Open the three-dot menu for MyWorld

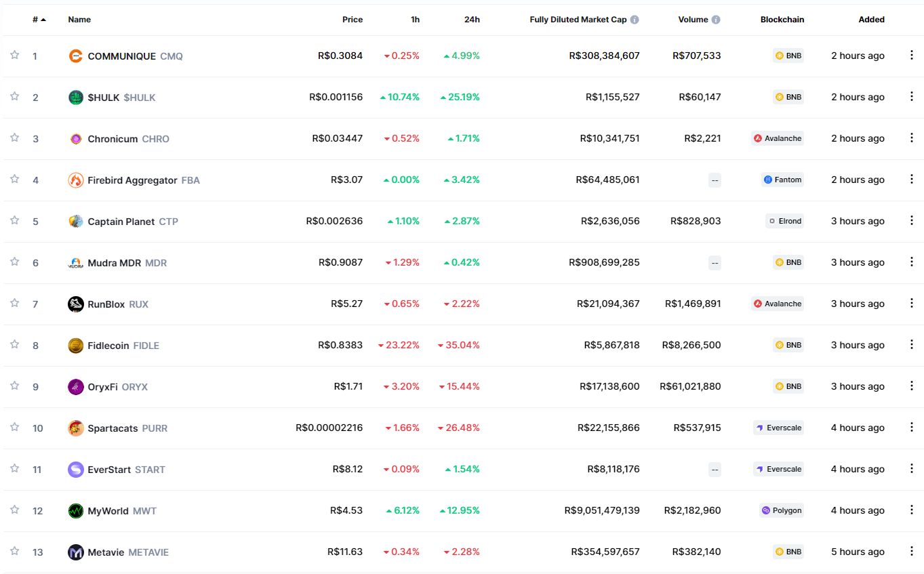click(x=911, y=510)
